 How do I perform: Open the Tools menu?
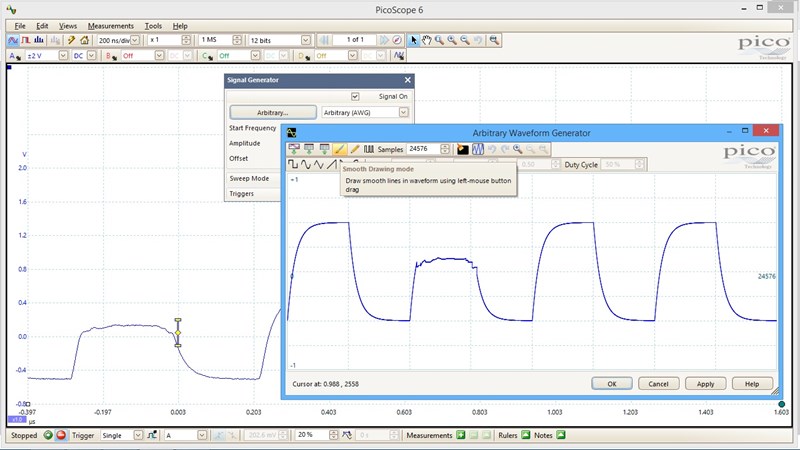point(153,26)
